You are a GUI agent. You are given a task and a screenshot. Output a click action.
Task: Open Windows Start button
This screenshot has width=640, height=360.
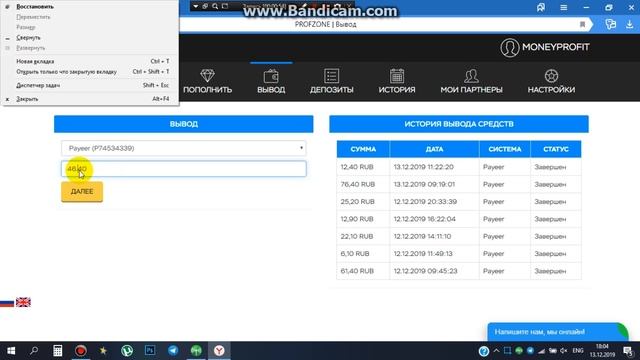pyautogui.click(x=11, y=351)
